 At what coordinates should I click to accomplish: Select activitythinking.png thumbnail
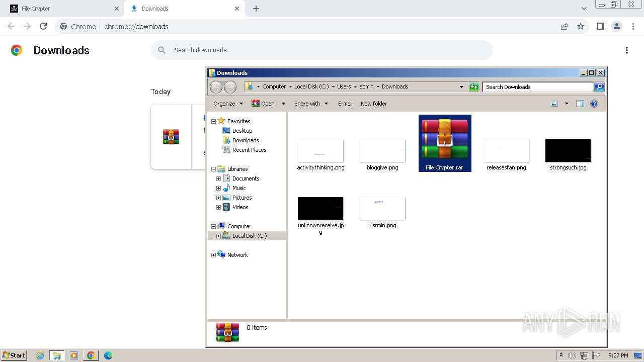[x=320, y=150]
